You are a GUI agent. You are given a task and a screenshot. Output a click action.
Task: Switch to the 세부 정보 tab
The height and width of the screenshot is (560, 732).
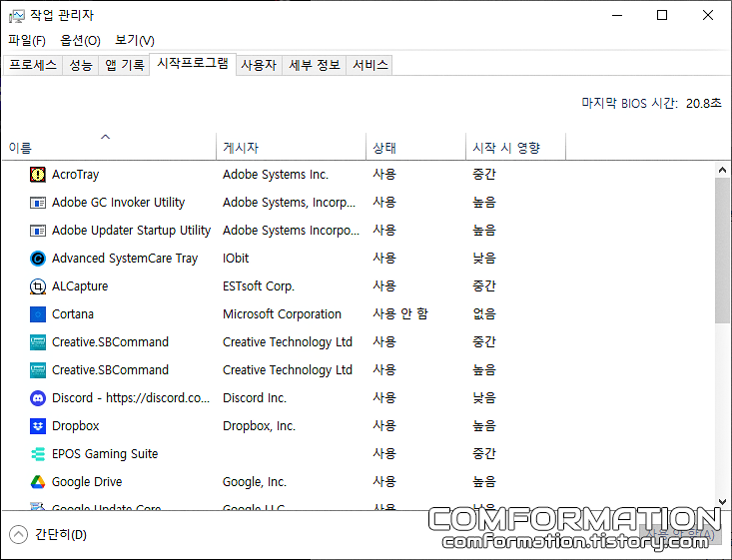(315, 65)
